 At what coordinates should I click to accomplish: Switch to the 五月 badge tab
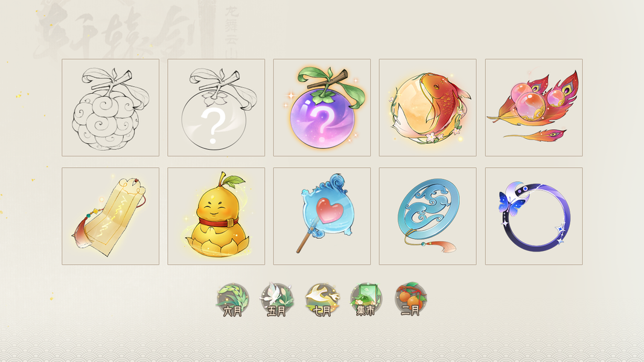(x=277, y=300)
